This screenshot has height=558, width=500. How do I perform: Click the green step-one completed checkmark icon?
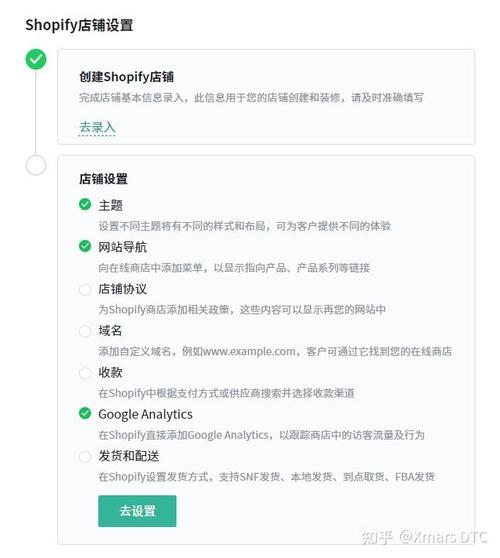pyautogui.click(x=36, y=59)
